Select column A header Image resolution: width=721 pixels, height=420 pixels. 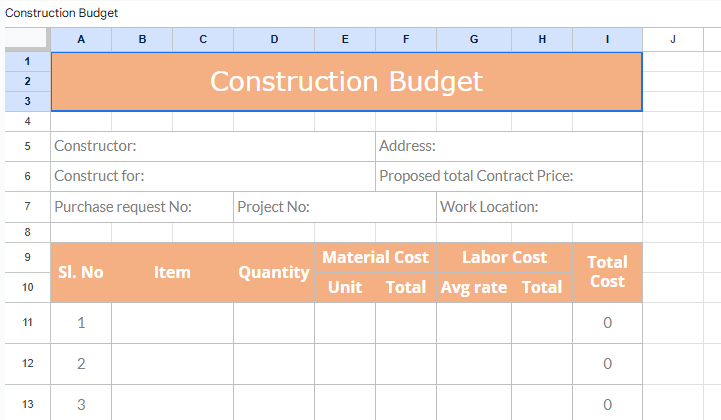[81, 39]
